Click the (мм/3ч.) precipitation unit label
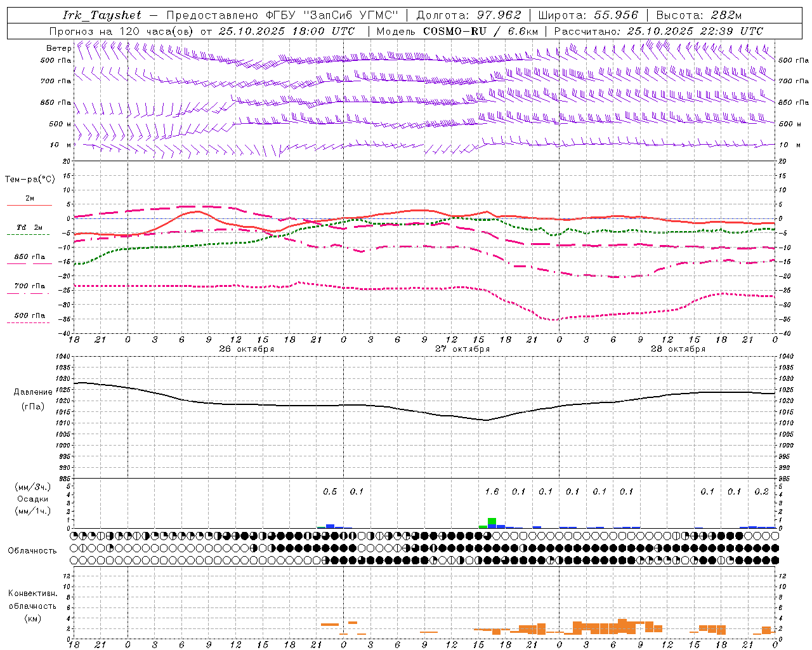812x650 pixels. tap(32, 487)
